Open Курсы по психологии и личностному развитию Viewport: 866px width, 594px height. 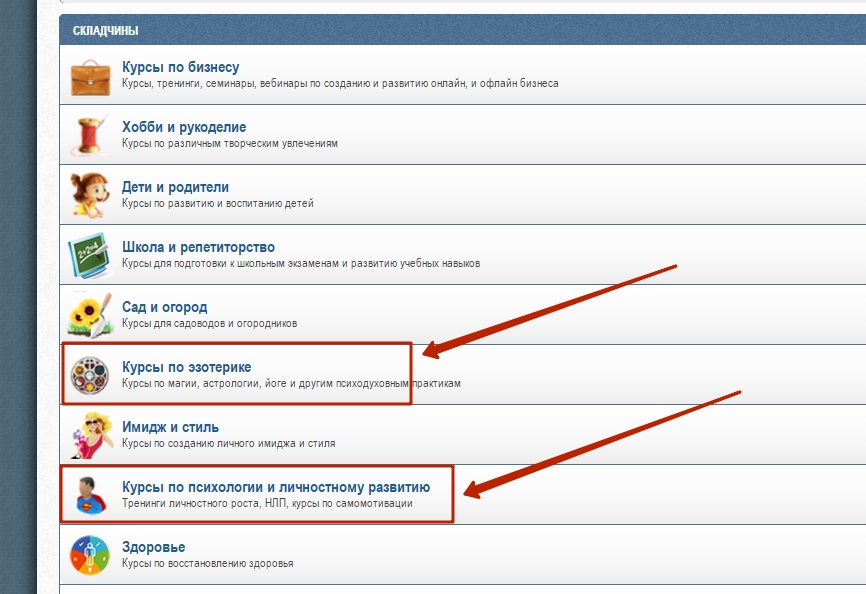(275, 487)
